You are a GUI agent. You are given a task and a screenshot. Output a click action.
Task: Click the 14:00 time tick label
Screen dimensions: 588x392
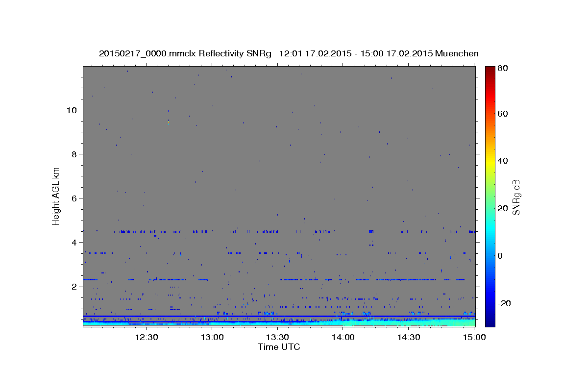click(343, 337)
